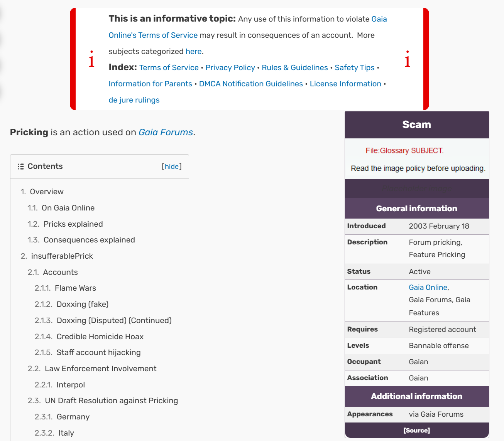Open the de jure rulings link
Image resolution: width=504 pixels, height=441 pixels.
pyautogui.click(x=134, y=100)
